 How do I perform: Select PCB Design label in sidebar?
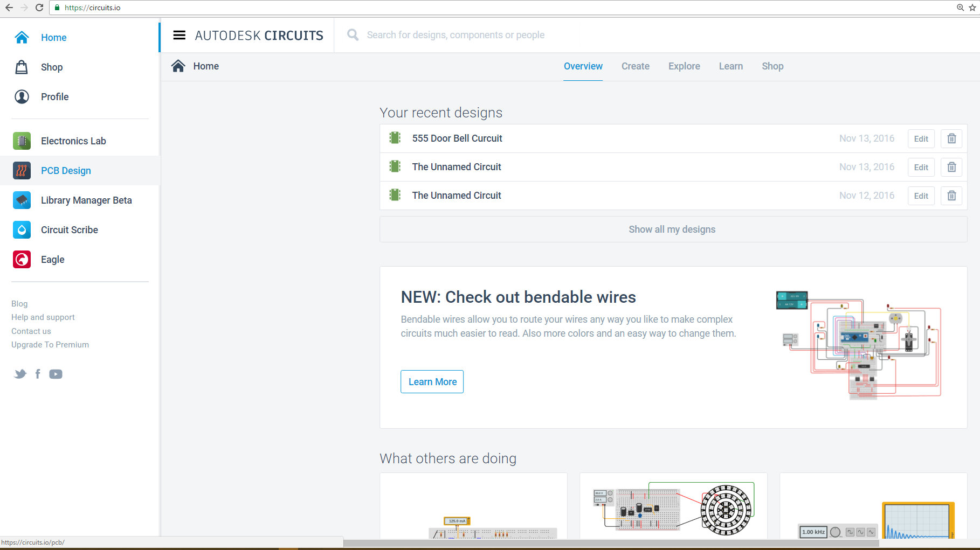[66, 171]
